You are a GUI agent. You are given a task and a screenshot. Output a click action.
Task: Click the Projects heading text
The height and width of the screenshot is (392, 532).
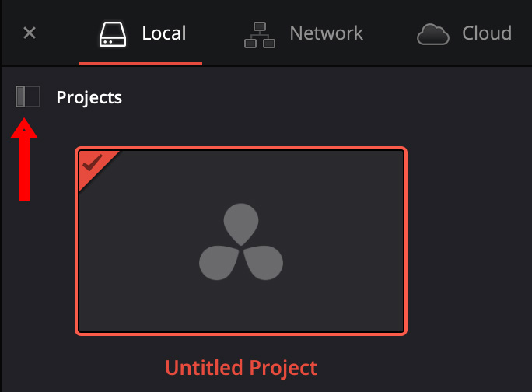tap(89, 97)
